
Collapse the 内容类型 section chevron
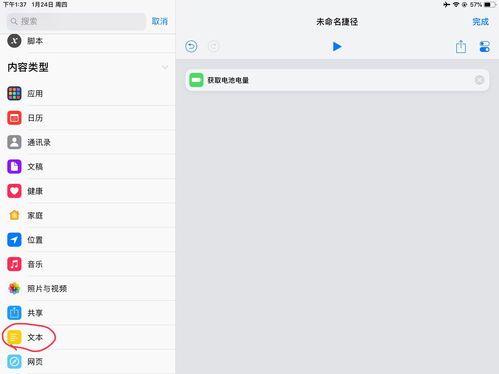click(165, 67)
